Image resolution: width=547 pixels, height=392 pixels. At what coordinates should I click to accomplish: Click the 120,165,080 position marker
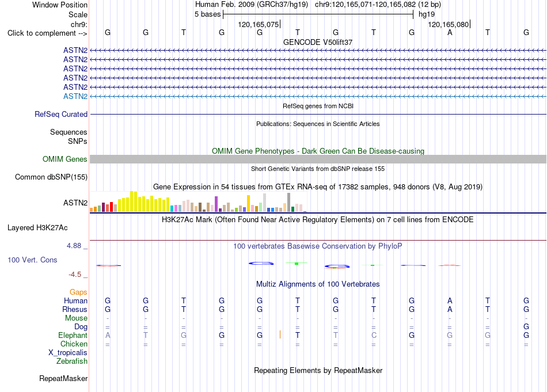[449, 24]
